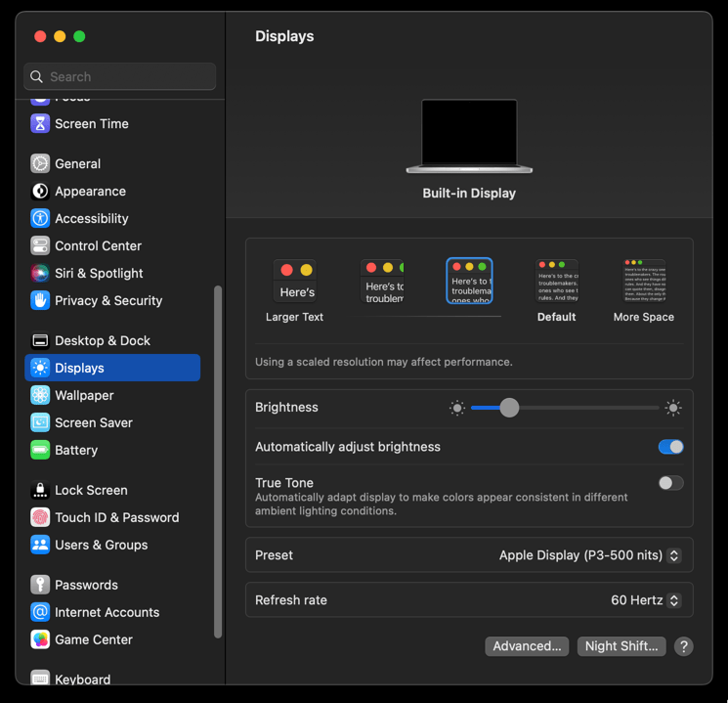The image size is (728, 703).
Task: Choose the More Space resolution thumbnail
Action: tap(643, 281)
